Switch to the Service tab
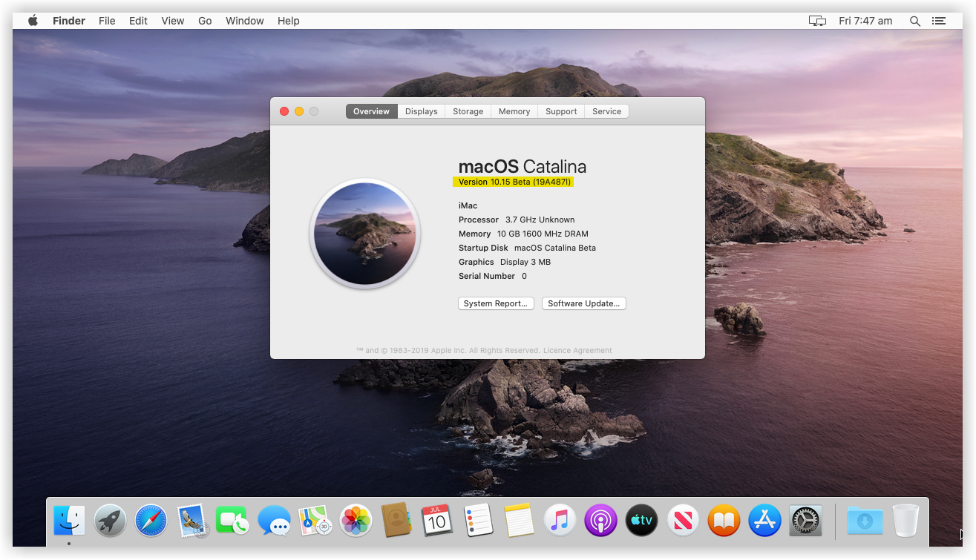The width and height of the screenshot is (976, 560). tap(606, 111)
